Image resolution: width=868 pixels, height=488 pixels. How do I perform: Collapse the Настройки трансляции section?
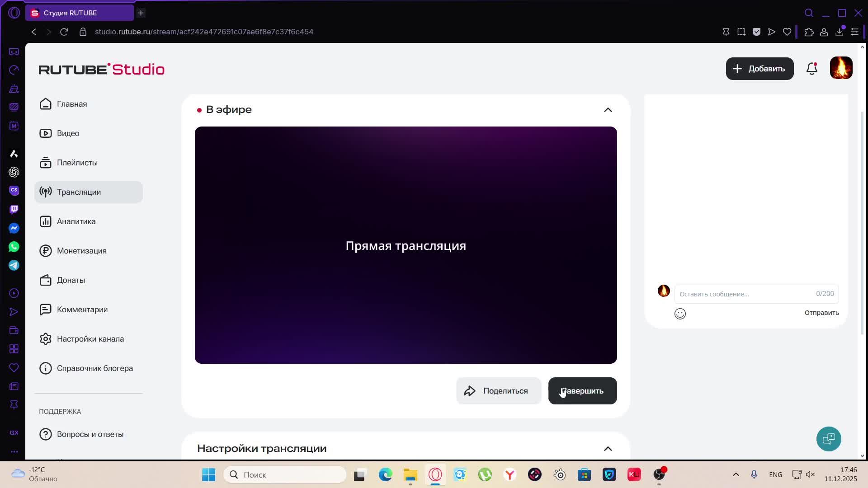(x=608, y=449)
